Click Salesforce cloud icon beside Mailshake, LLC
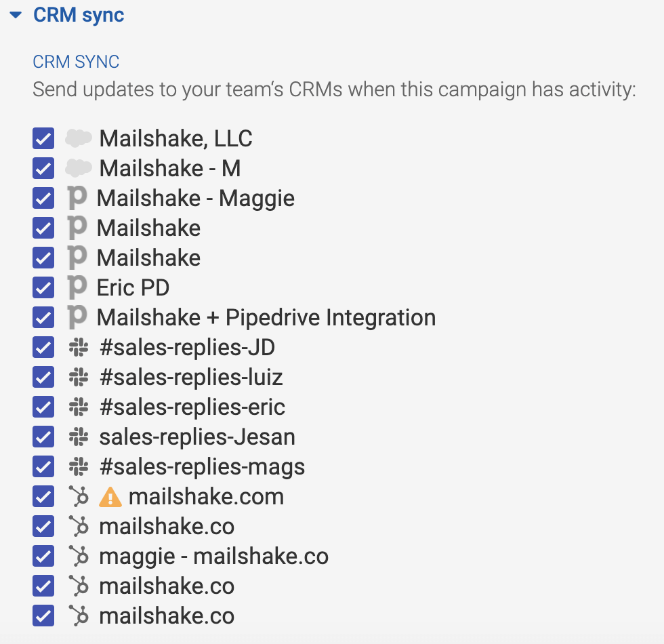This screenshot has height=644, width=664. click(x=79, y=139)
